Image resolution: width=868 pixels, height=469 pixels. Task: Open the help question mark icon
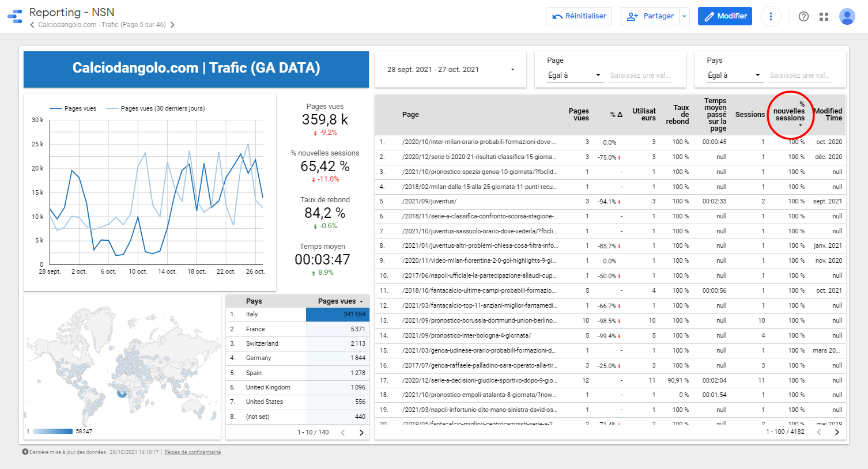(x=803, y=17)
